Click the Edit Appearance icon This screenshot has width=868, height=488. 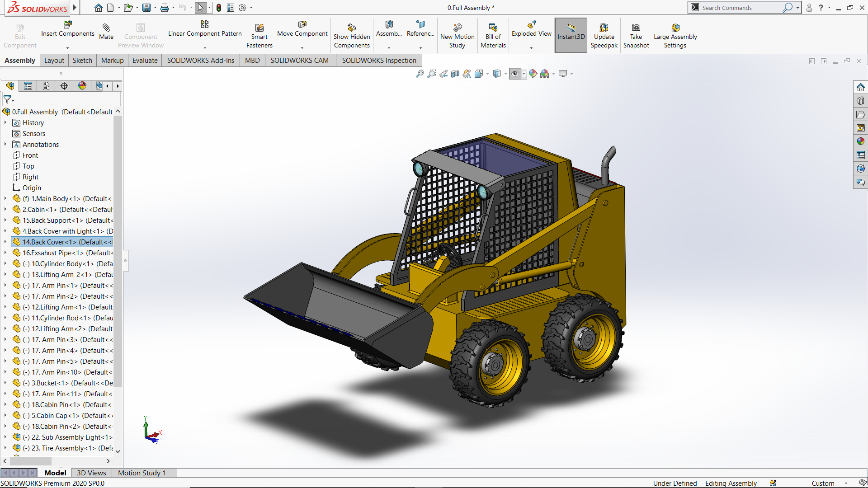tap(533, 74)
